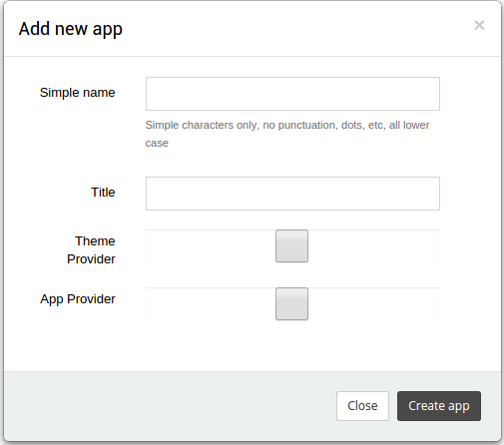Click into the Title input box
Viewport: 504px width, 445px height.
pyautogui.click(x=292, y=194)
